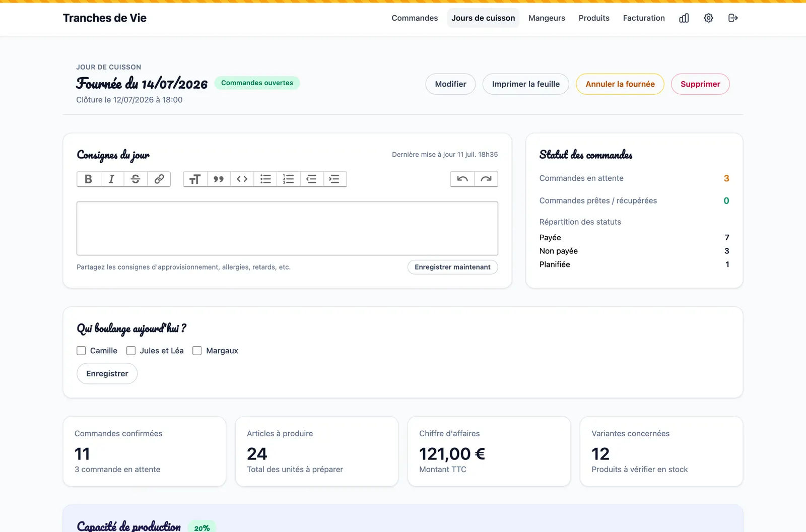
Task: Click the heading text-size icon
Action: [x=195, y=179]
